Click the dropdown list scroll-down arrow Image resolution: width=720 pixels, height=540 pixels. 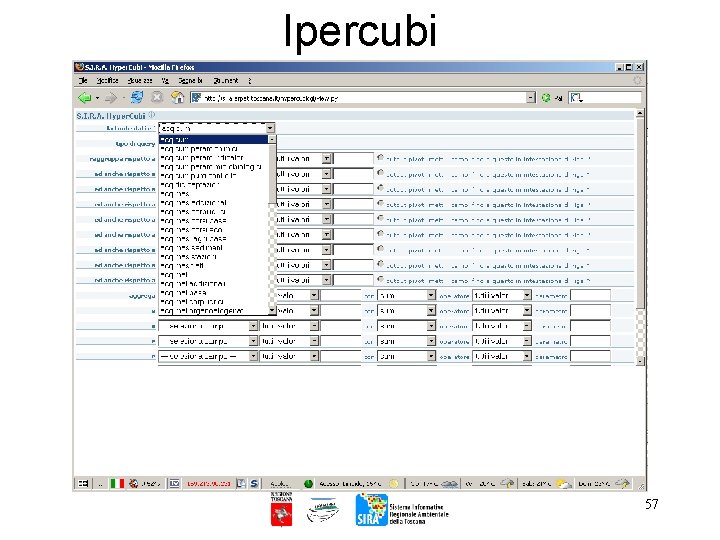272,311
